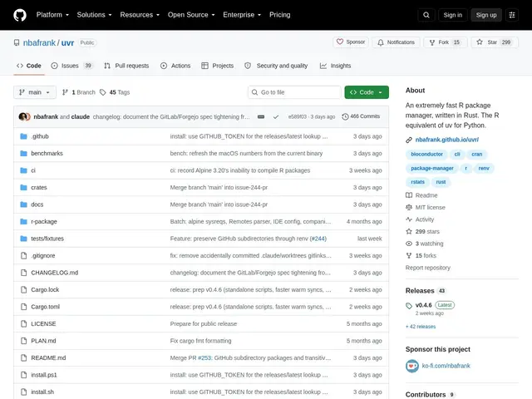Open the tests/fixtures folder
Screen dimensions: 532x399
tap(47, 239)
